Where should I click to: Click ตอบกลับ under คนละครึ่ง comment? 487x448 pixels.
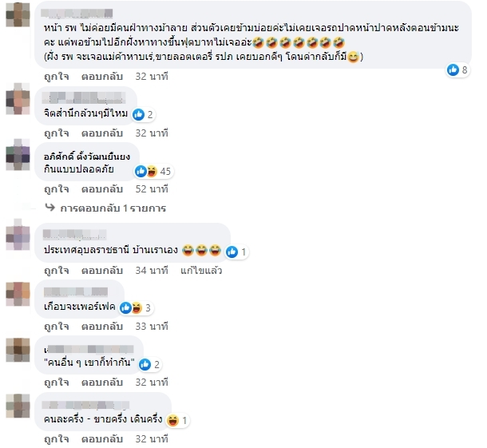102,439
